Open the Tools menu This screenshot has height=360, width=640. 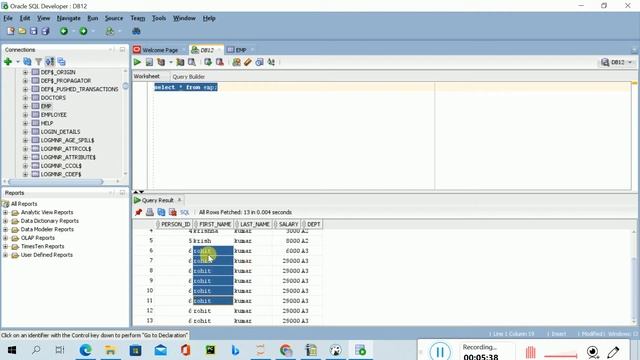tap(159, 18)
